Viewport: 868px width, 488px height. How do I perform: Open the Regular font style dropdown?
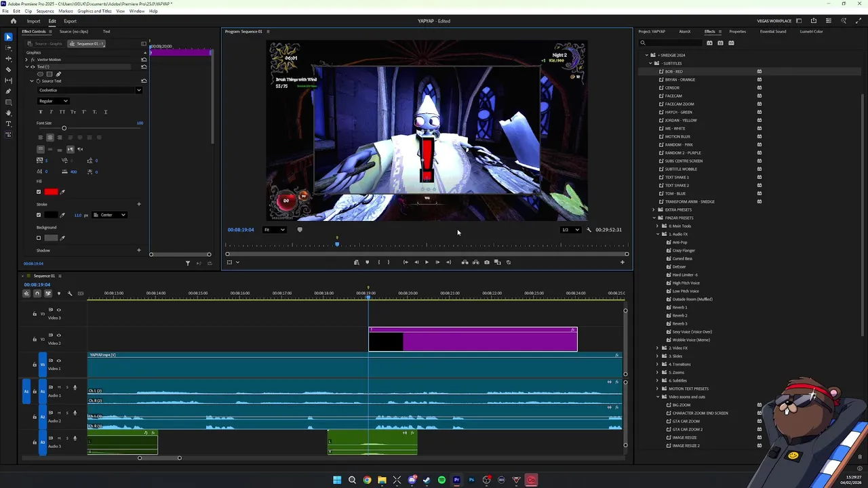(54, 101)
